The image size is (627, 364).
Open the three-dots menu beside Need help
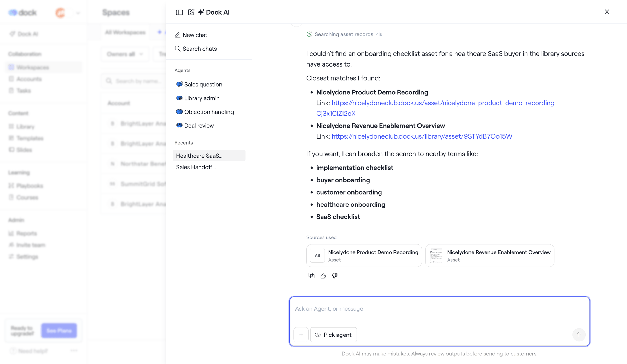(74, 351)
